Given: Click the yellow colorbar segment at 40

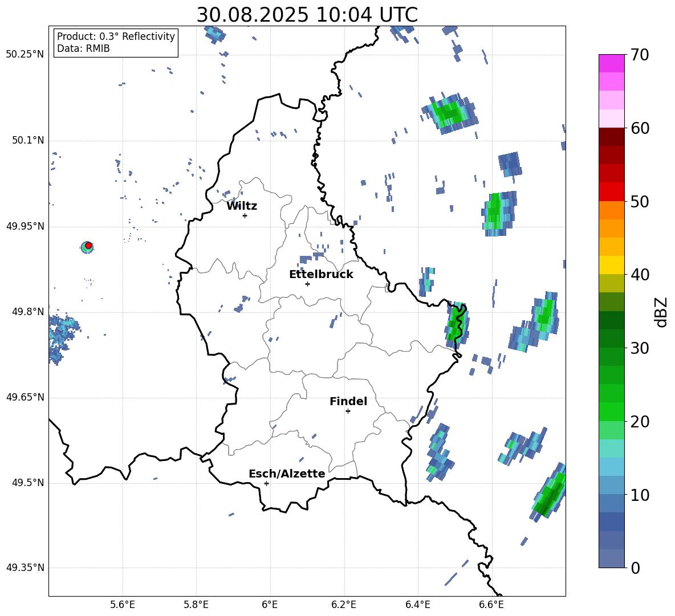Looking at the screenshot, I should [x=611, y=265].
